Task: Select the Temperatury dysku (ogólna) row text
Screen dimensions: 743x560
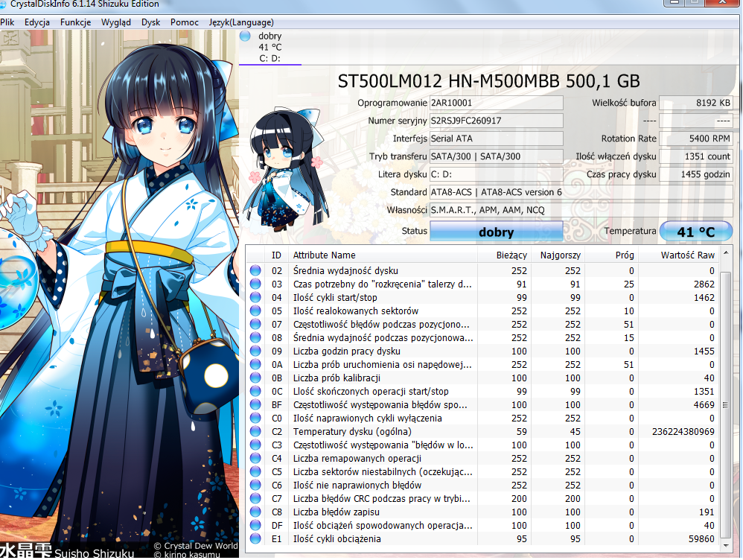Action: coord(352,431)
